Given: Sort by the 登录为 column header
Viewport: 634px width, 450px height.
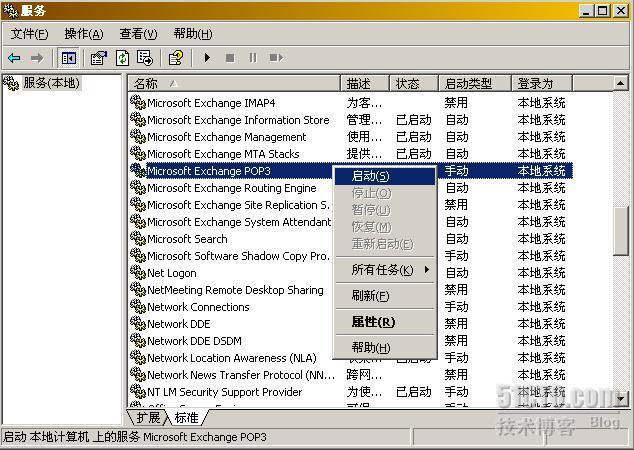Looking at the screenshot, I should 542,84.
